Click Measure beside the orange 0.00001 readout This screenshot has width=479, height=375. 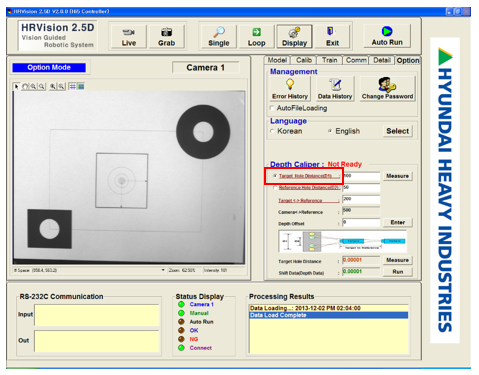coord(397,260)
